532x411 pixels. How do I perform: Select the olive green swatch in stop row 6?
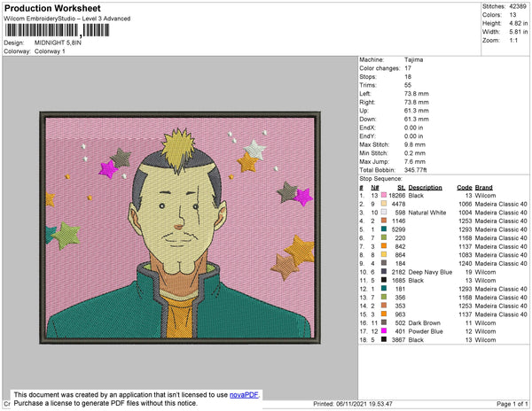pos(384,238)
